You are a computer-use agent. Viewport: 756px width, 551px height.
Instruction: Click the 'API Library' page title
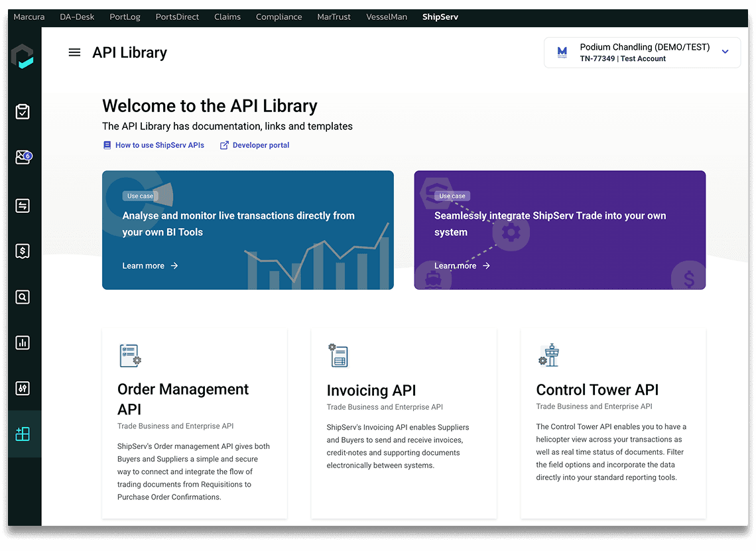(130, 52)
